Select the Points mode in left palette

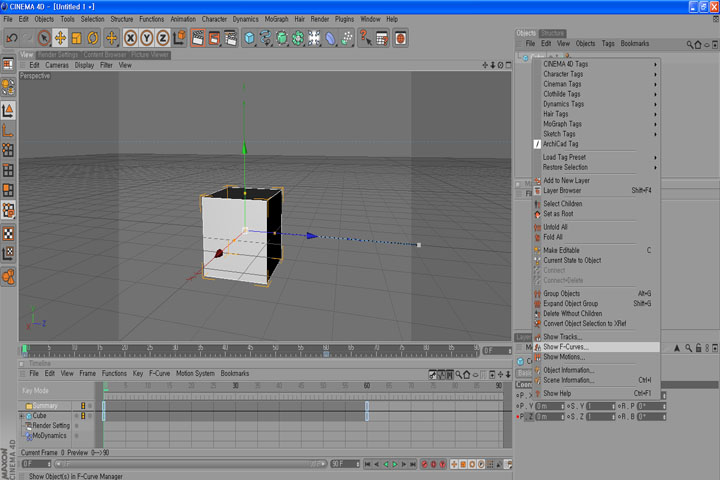pos(8,150)
